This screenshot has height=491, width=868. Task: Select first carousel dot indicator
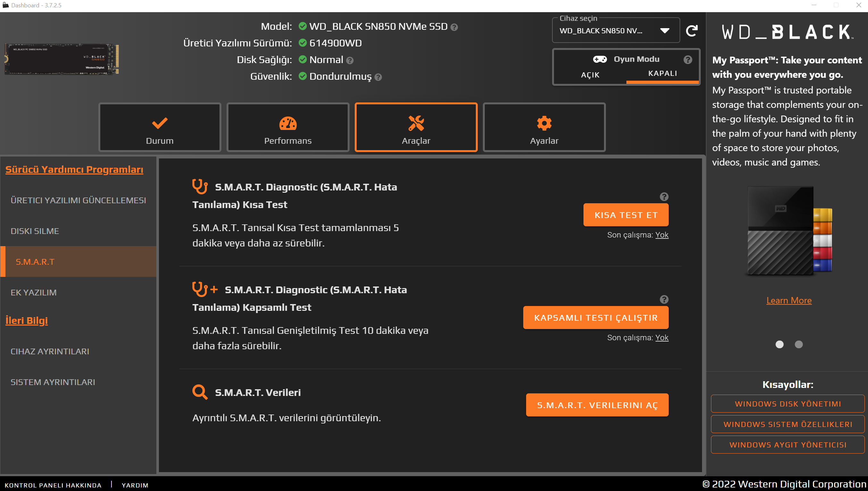pos(779,344)
